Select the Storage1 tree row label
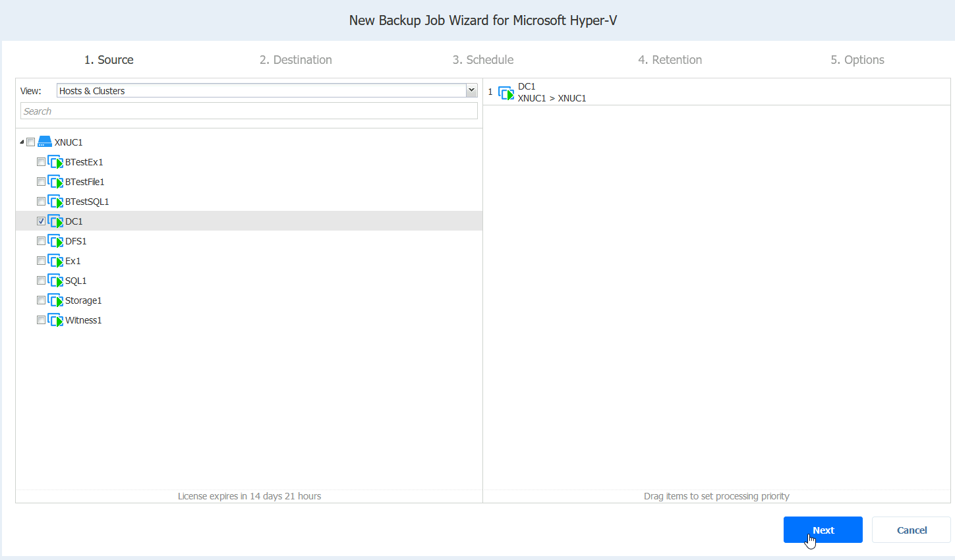This screenshot has height=560, width=955. click(84, 300)
